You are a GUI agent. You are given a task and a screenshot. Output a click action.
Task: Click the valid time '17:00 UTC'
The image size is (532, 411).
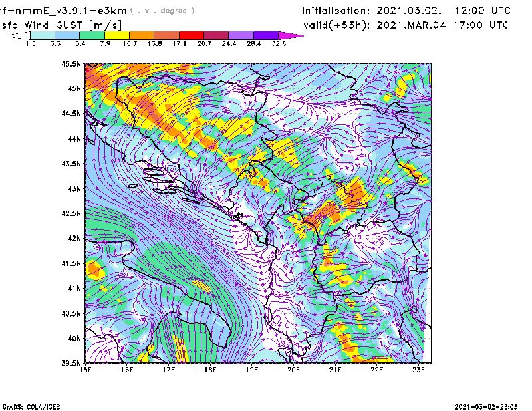click(481, 25)
